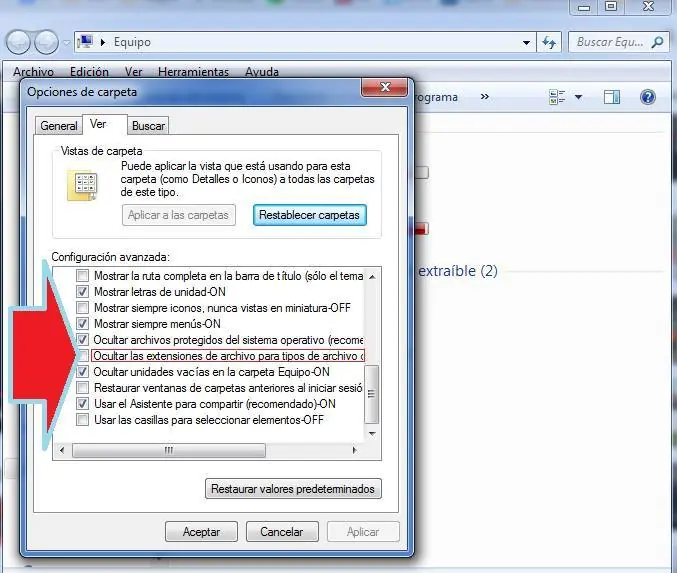The width and height of the screenshot is (677, 573).
Task: Click the computer icon in the address bar
Action: (x=85, y=42)
